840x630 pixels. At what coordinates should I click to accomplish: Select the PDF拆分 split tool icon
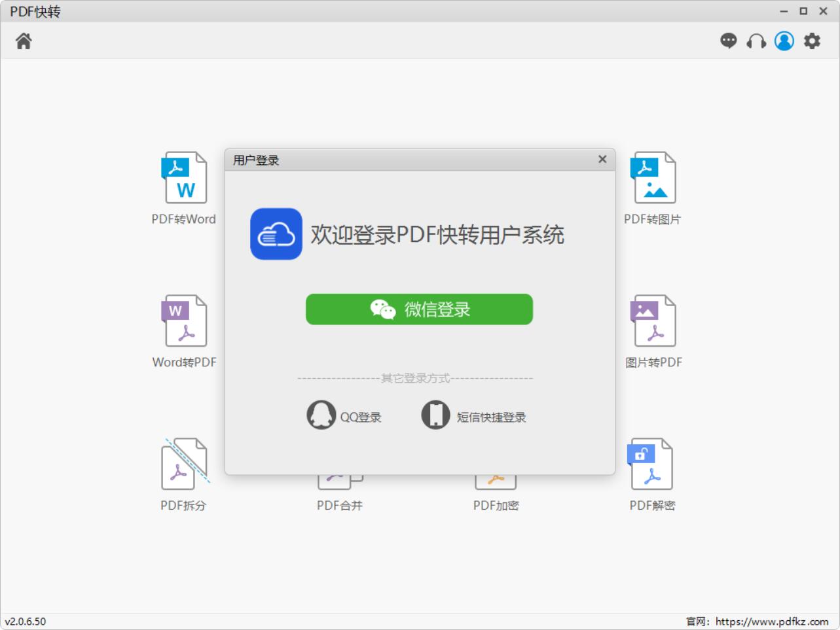(x=185, y=463)
